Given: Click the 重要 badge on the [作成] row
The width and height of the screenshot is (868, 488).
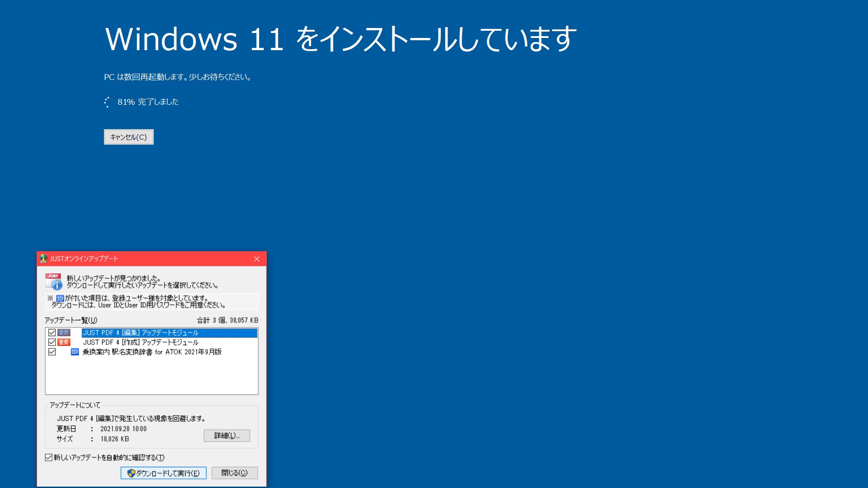Looking at the screenshot, I should (x=64, y=342).
